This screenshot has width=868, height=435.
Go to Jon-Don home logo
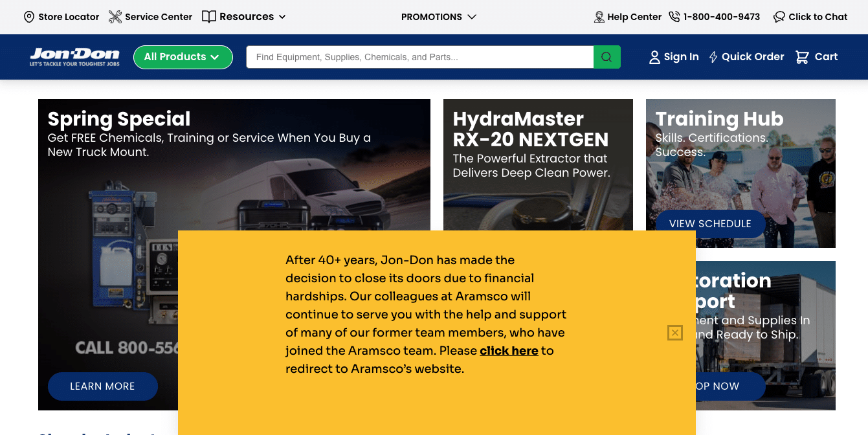pos(74,56)
